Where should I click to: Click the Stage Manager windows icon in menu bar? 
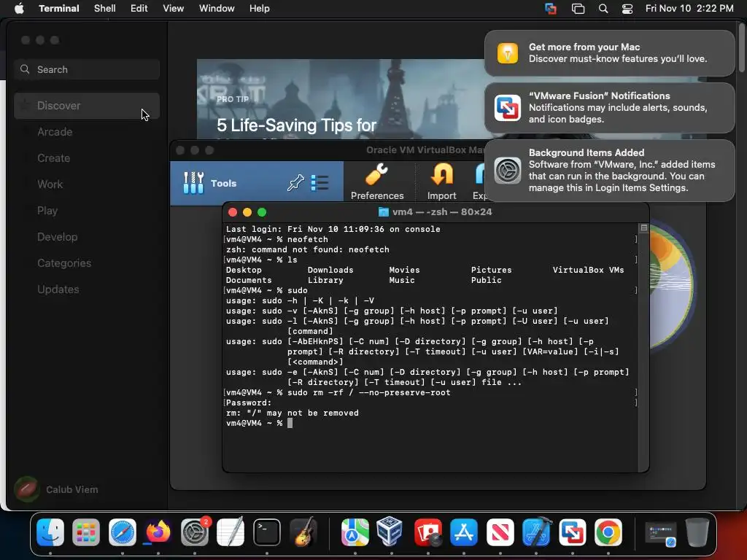click(578, 9)
